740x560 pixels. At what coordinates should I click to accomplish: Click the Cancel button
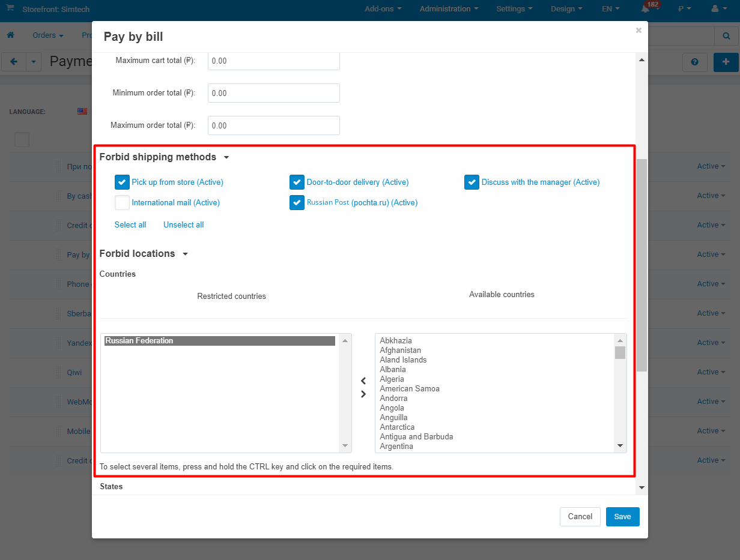point(580,517)
